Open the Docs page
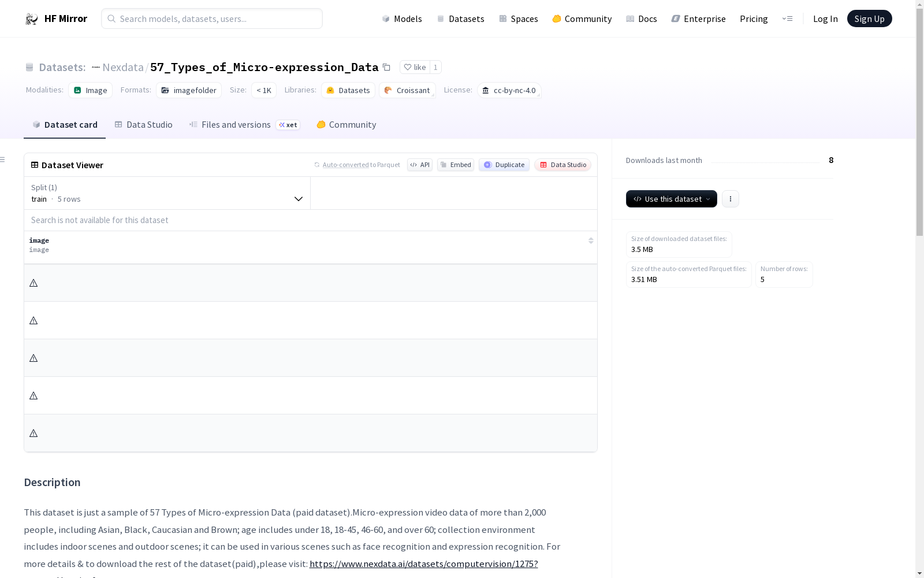 point(642,18)
